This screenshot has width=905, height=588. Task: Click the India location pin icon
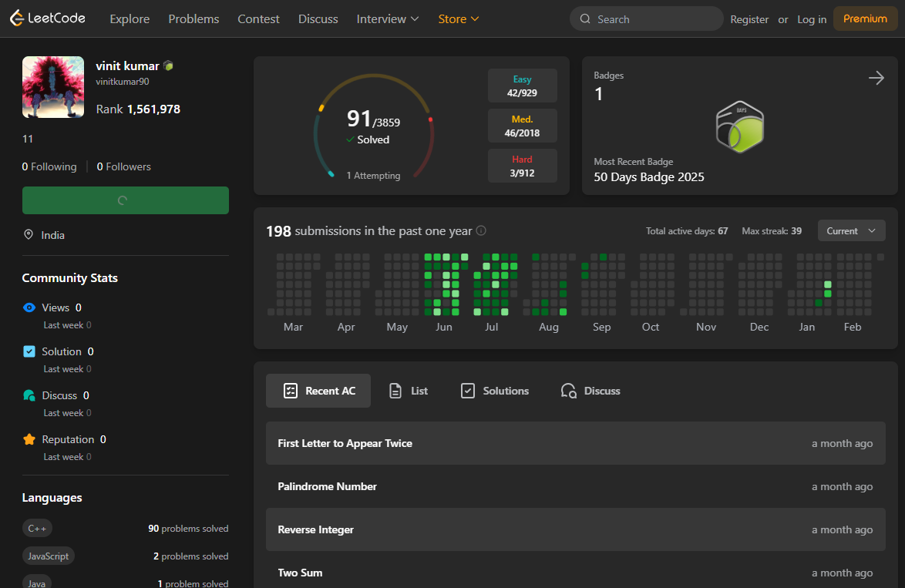coord(29,235)
